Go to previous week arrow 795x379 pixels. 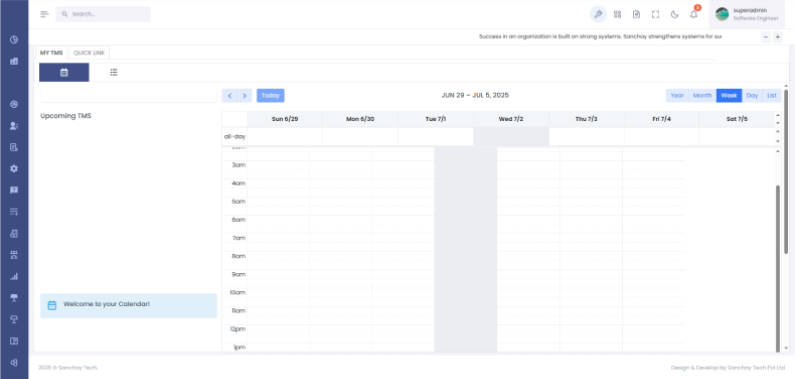click(x=229, y=95)
